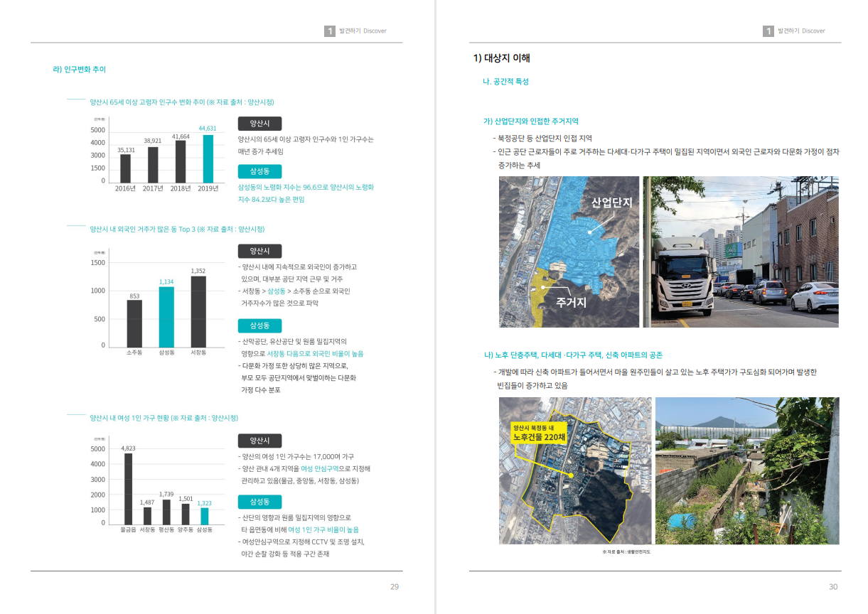Select the teal 2019 bar labeled 44,631
Screen dimensions: 868x614
[208, 158]
